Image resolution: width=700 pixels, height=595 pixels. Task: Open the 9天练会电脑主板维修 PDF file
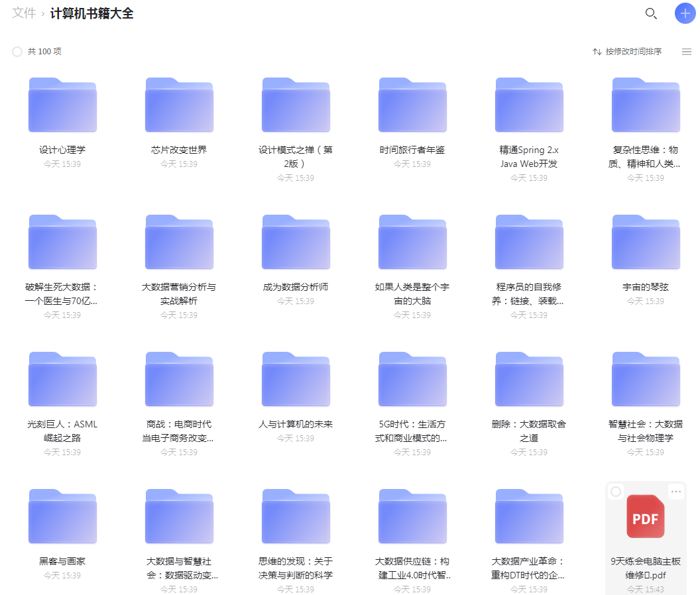click(x=646, y=517)
